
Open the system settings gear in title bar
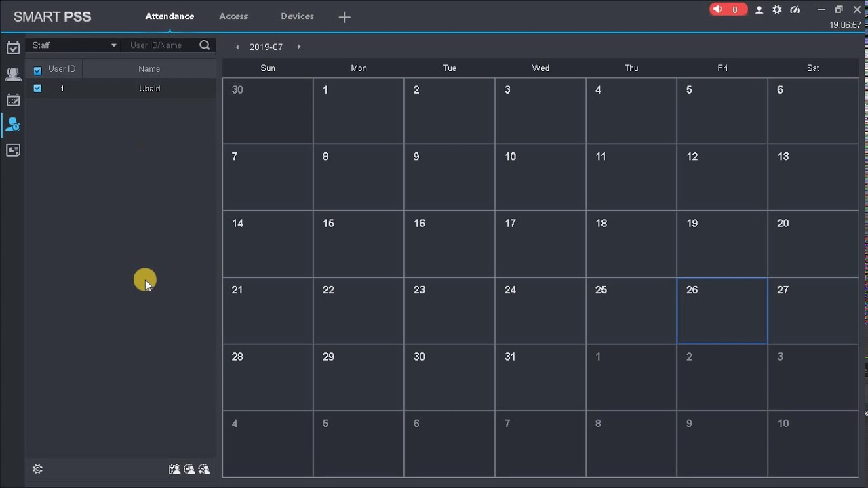777,9
